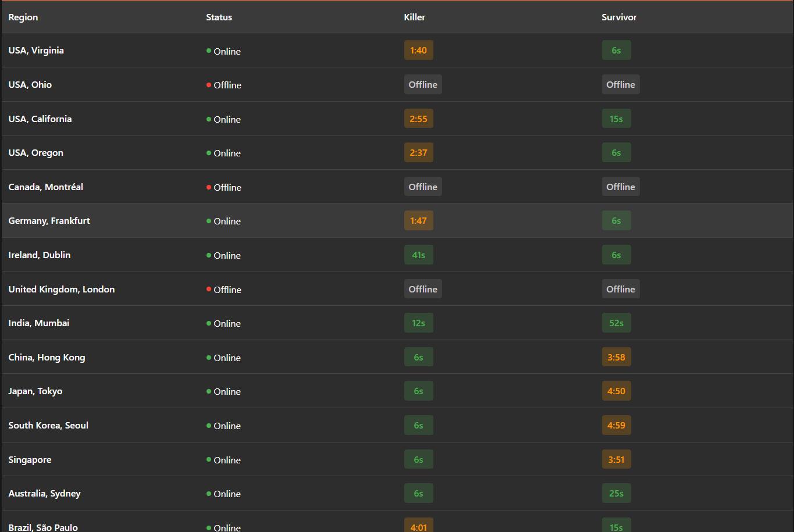The image size is (794, 532).
Task: Select the Offline killer badge for USA, Ohio
Action: coord(423,85)
